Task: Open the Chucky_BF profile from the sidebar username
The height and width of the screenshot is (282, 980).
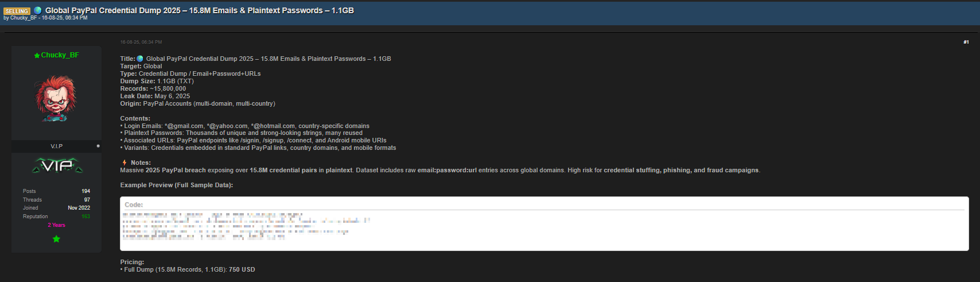Action: point(60,55)
